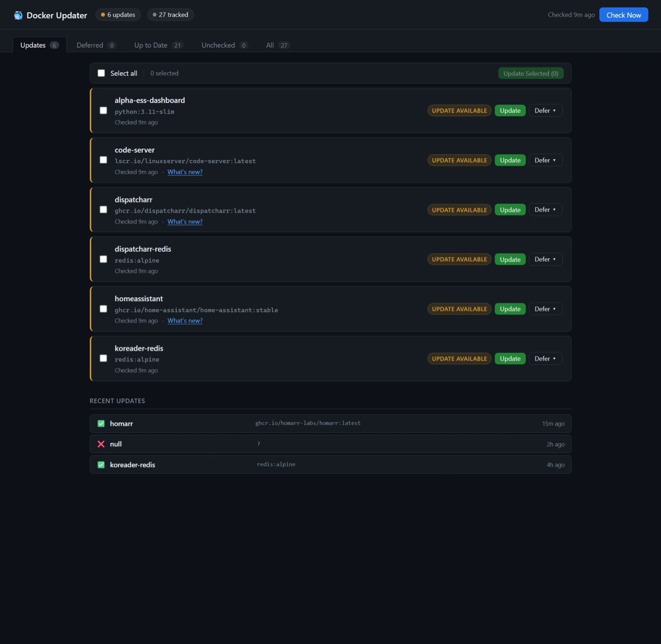Click the 0 selected counter text
The height and width of the screenshot is (644, 661).
tap(164, 73)
